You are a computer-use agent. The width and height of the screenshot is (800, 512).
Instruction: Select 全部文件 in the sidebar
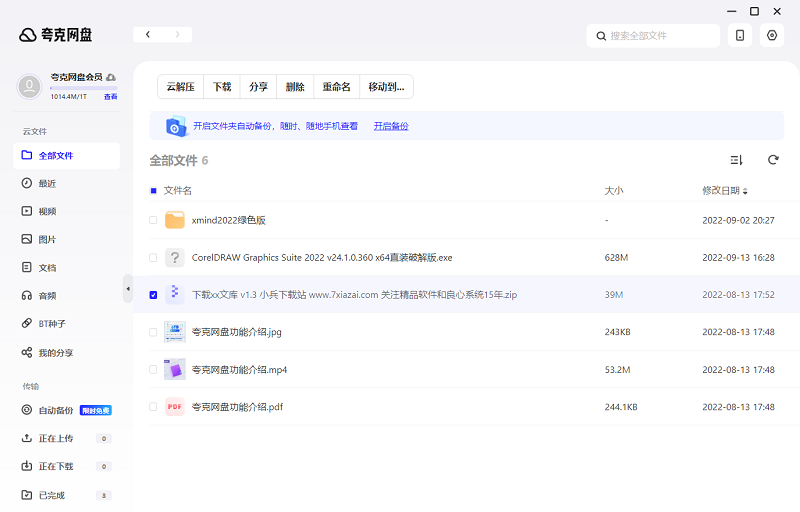pyautogui.click(x=55, y=156)
